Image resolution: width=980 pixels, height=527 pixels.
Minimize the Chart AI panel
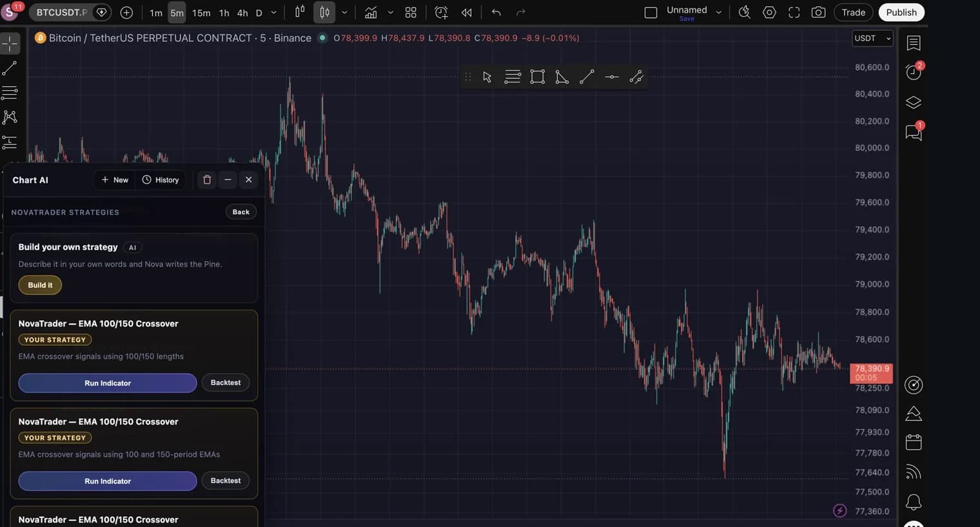[x=228, y=180]
